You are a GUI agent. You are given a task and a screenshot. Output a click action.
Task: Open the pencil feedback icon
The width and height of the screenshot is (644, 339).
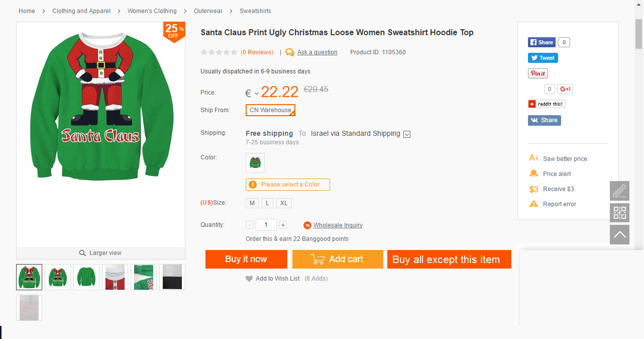619,191
